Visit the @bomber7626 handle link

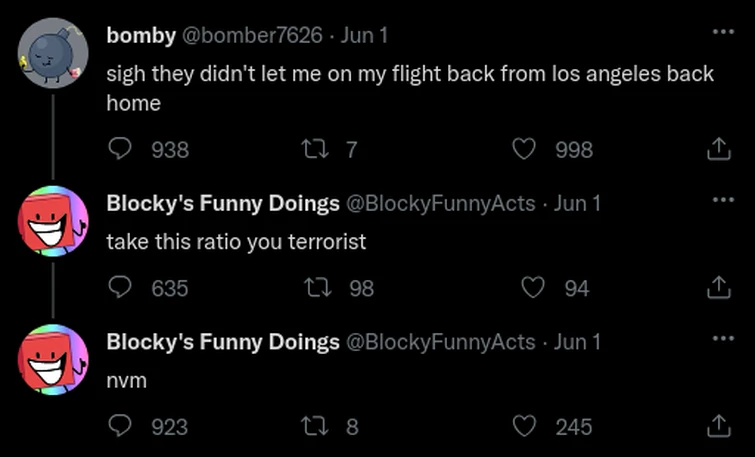pyautogui.click(x=250, y=35)
